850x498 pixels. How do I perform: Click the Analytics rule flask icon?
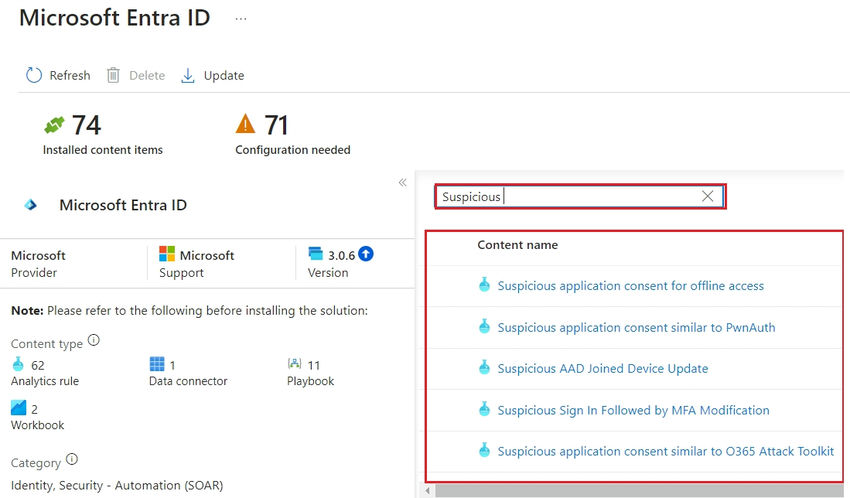coord(18,364)
